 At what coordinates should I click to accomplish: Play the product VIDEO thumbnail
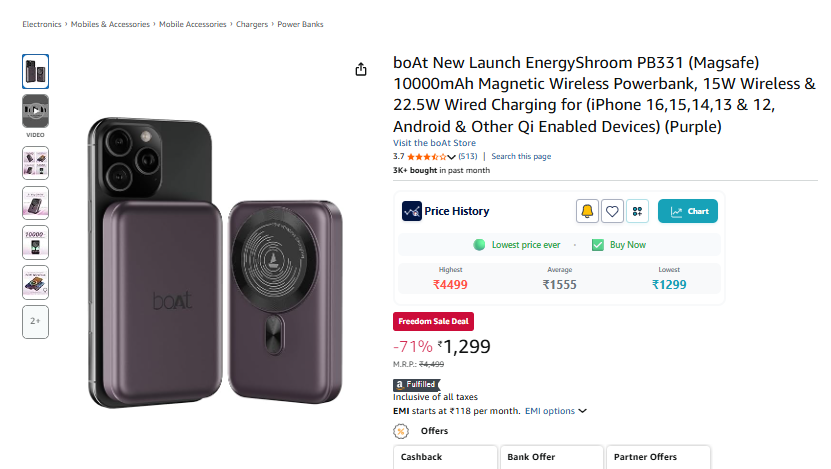tap(36, 111)
